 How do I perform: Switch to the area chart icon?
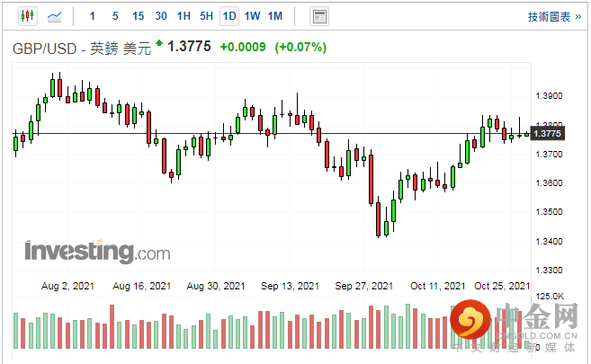[55, 16]
